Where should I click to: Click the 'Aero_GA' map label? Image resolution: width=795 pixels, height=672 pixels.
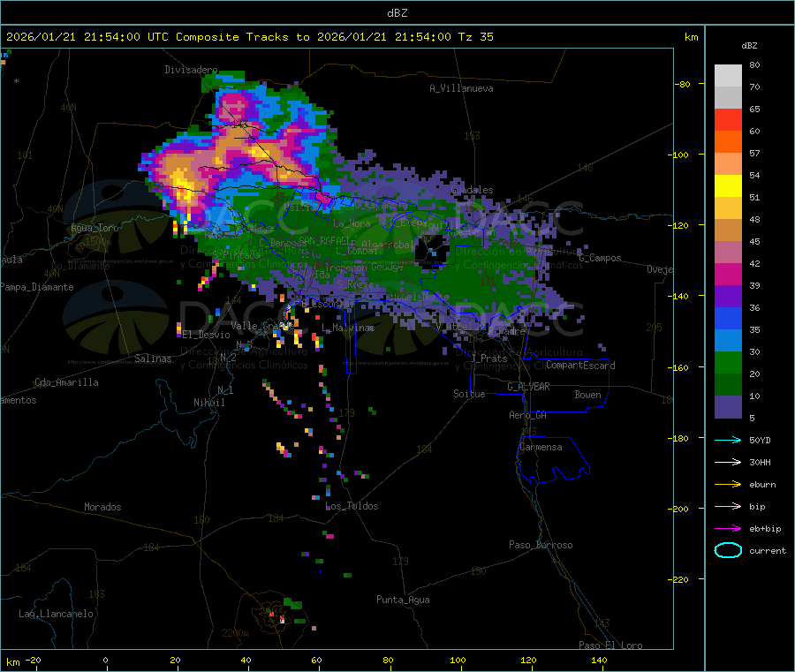click(x=528, y=415)
